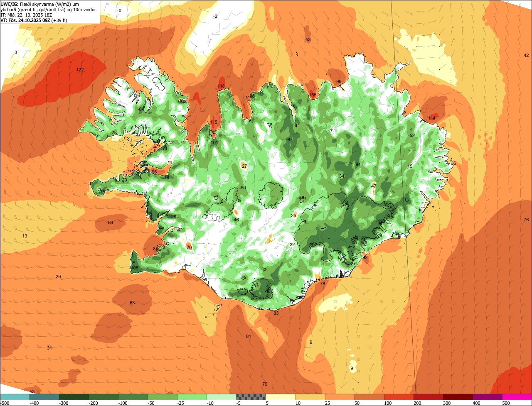Click the 115 flux value on the map
The width and height of the screenshot is (532, 406).
click(x=214, y=122)
